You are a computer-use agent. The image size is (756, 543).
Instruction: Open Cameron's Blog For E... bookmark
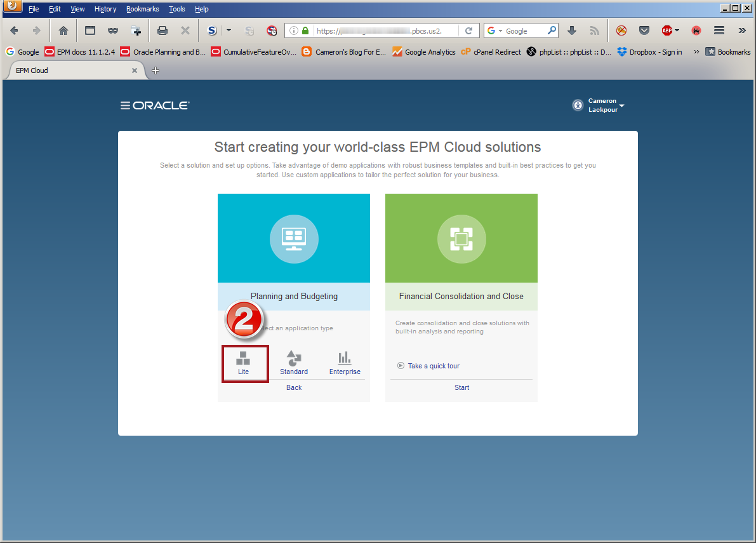click(x=344, y=51)
